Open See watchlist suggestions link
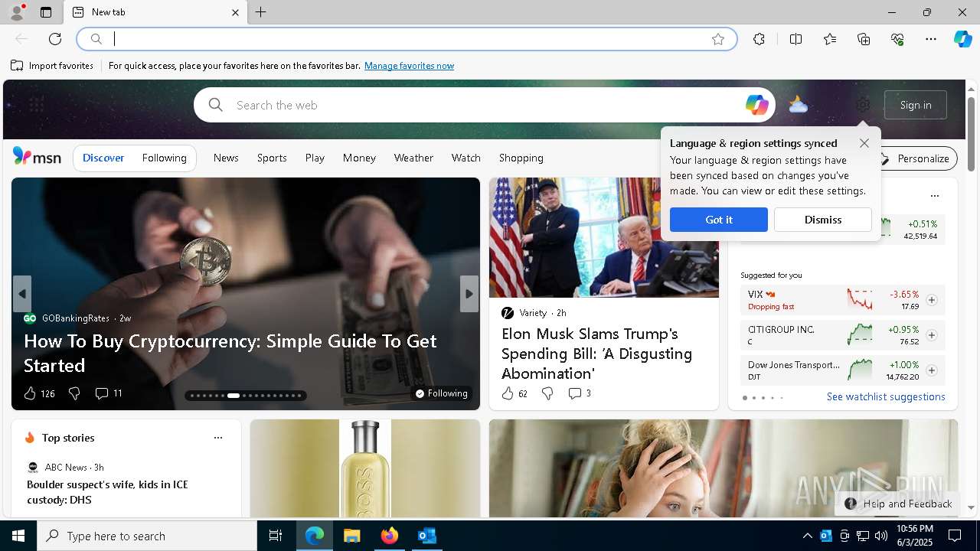The width and height of the screenshot is (980, 551). coord(886,396)
